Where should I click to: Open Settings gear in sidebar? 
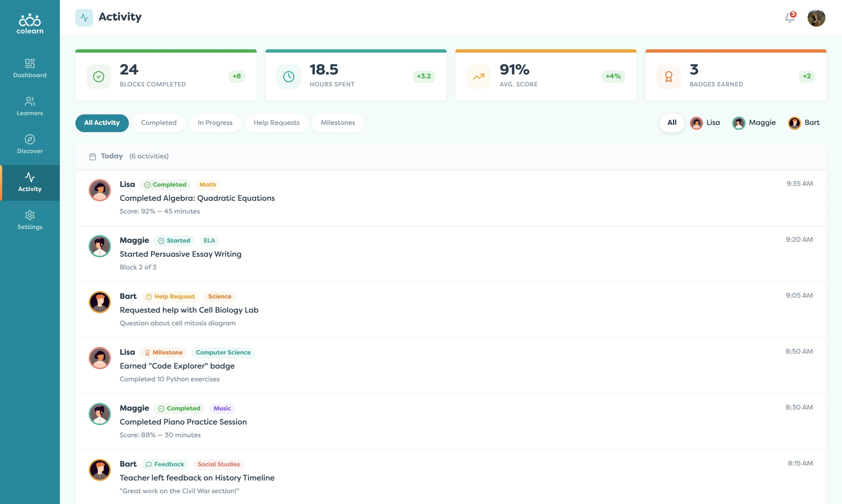tap(30, 220)
